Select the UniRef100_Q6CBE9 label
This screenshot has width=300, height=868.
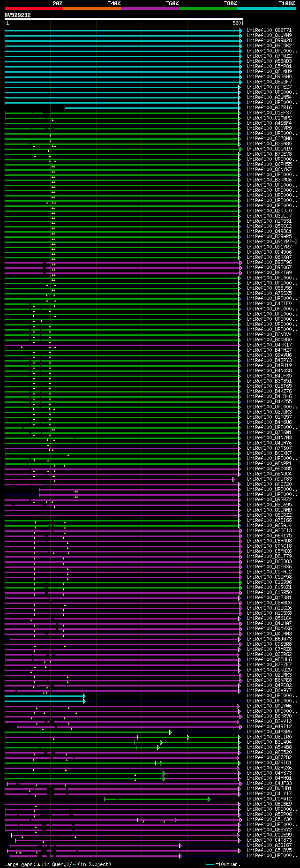point(269,804)
